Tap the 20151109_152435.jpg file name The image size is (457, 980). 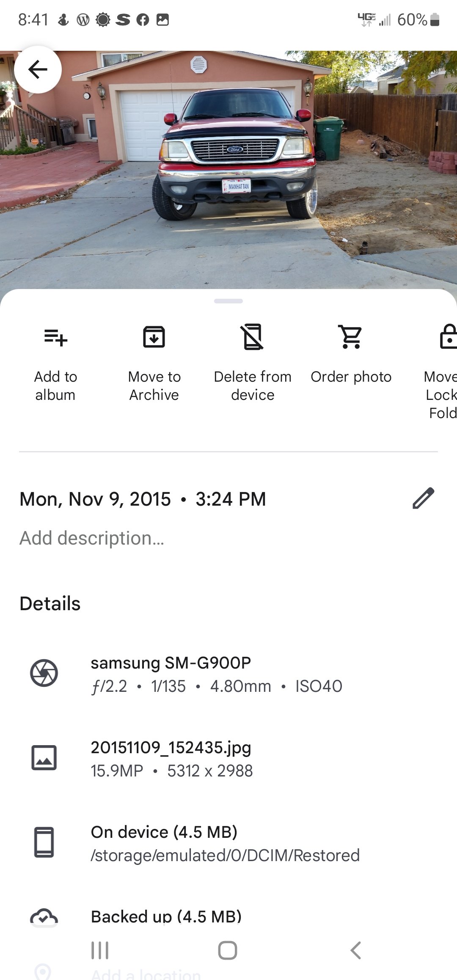pos(171,748)
